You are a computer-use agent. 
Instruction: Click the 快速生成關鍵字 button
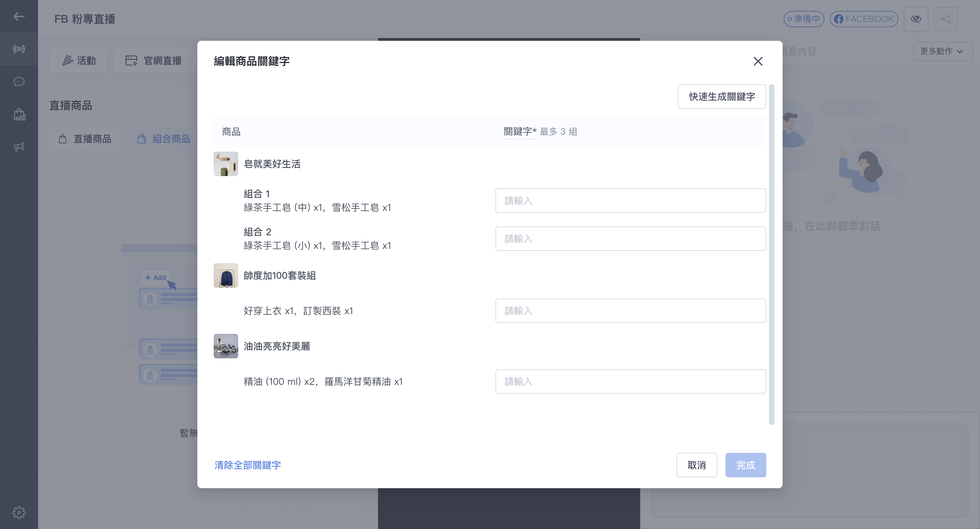click(722, 97)
